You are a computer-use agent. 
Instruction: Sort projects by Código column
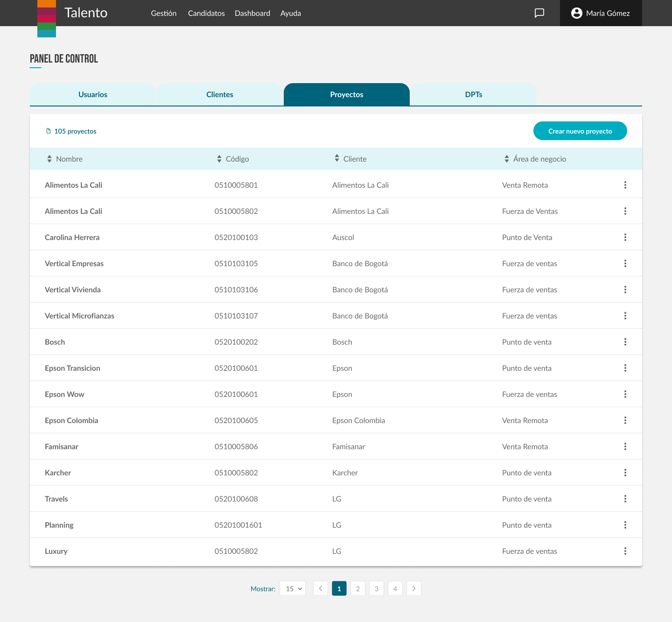click(219, 159)
